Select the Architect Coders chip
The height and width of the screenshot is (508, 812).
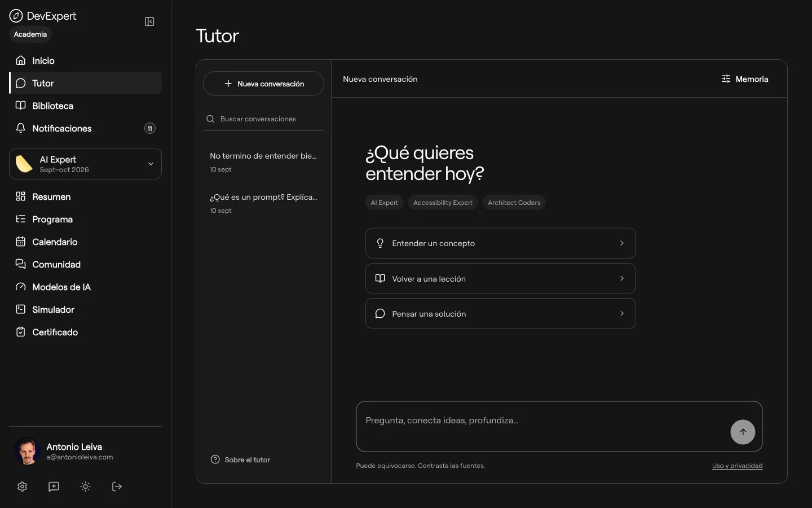[514, 203]
